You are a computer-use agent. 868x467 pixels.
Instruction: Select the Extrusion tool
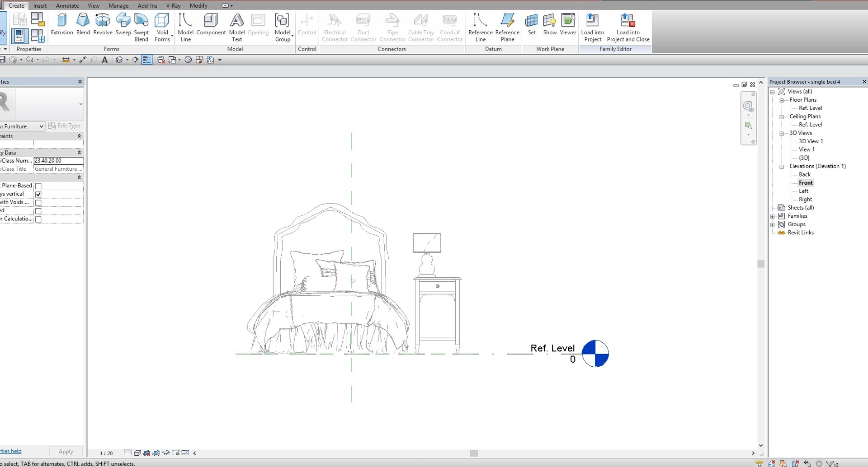[x=62, y=24]
